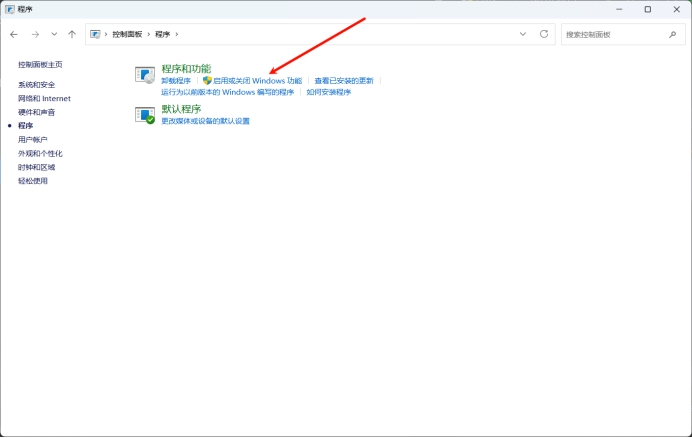This screenshot has height=438, width=692.
Task: Expand chevron before 控制面板 breadcrumb
Action: tap(106, 34)
